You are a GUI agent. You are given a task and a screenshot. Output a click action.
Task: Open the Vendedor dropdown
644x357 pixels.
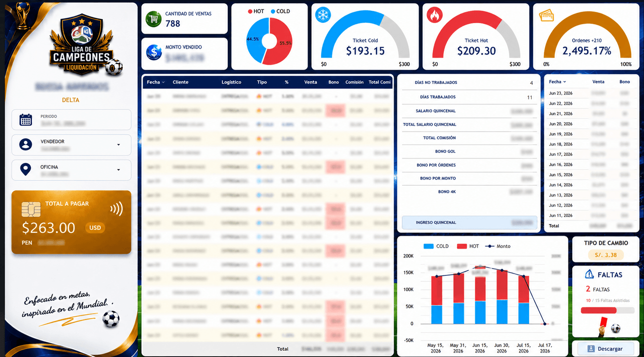tap(119, 145)
